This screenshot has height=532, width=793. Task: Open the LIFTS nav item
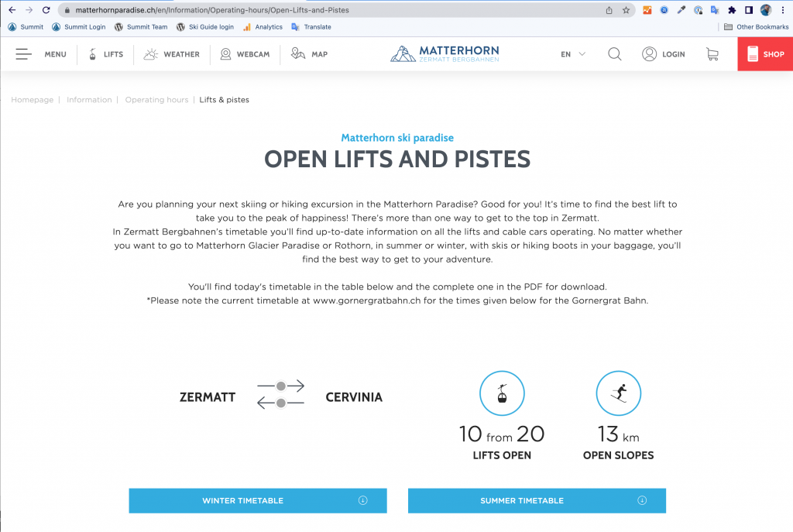106,54
